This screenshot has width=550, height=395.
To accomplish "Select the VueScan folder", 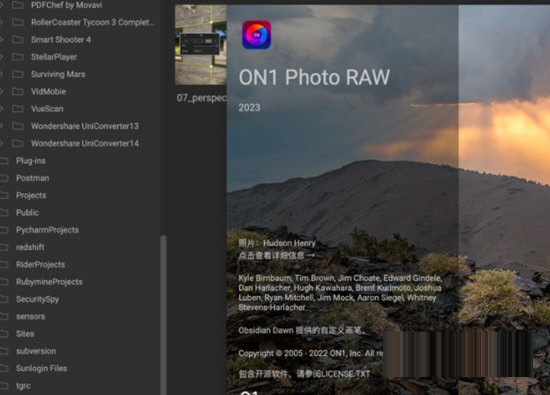I will click(x=47, y=109).
